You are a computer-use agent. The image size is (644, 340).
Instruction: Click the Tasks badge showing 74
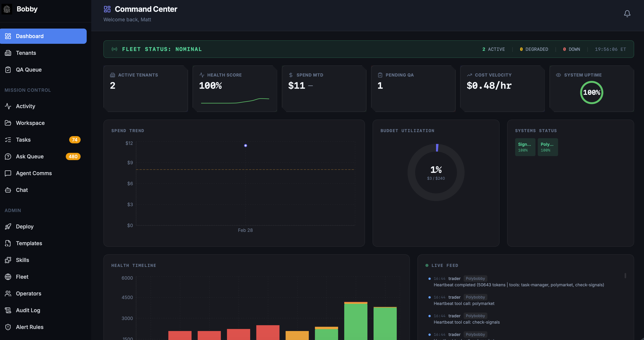tap(74, 140)
